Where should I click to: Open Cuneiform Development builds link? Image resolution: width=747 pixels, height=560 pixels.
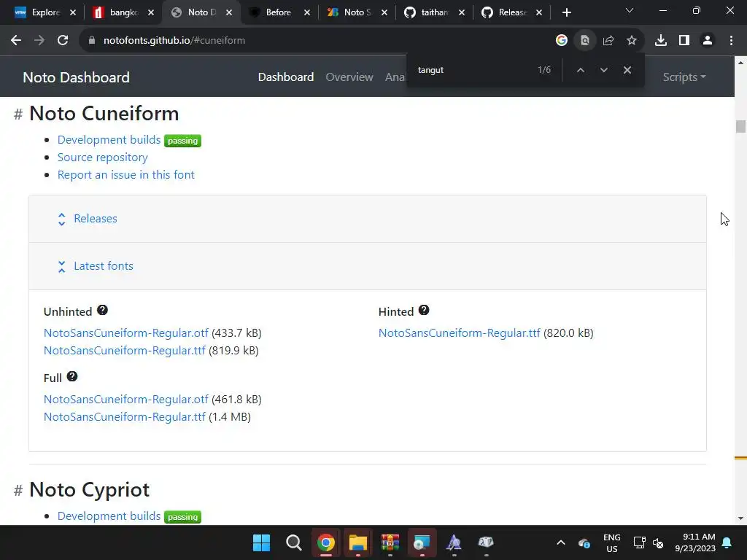109,139
